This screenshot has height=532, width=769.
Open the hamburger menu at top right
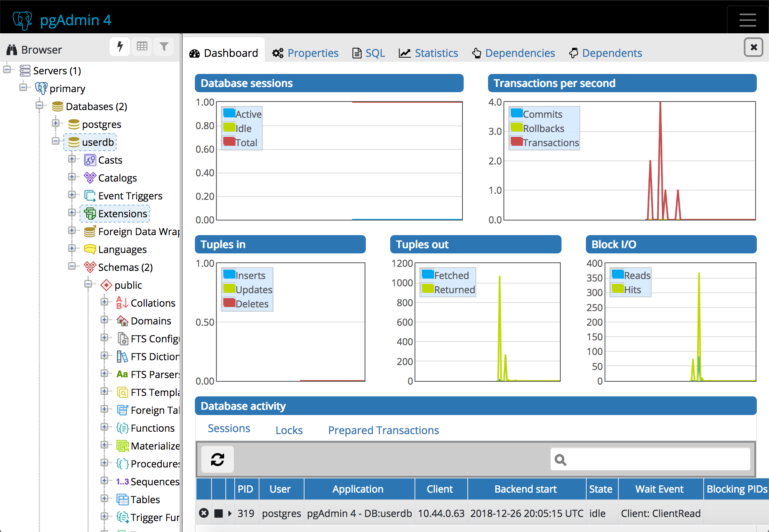747,19
